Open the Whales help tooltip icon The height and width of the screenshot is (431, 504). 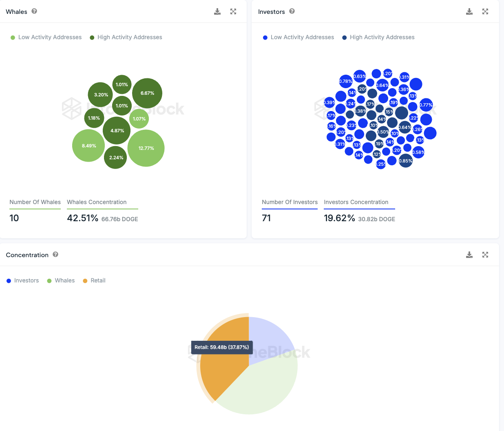pyautogui.click(x=34, y=11)
